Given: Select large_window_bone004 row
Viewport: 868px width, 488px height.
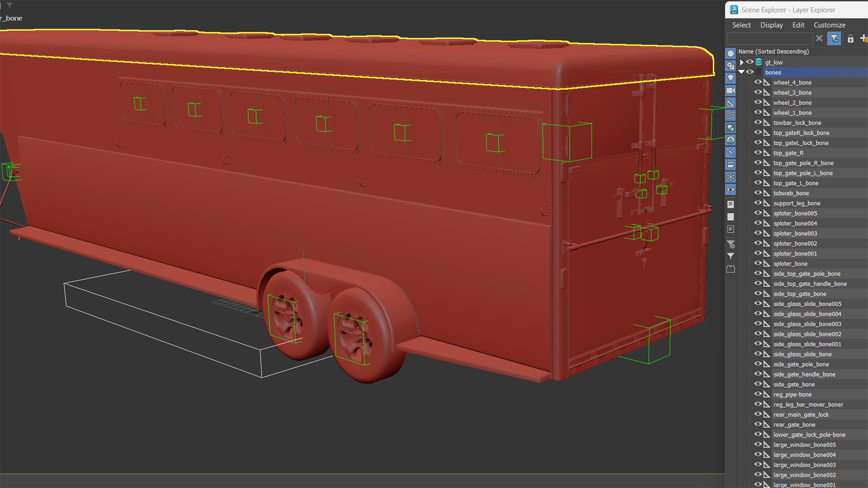Looking at the screenshot, I should pos(804,455).
